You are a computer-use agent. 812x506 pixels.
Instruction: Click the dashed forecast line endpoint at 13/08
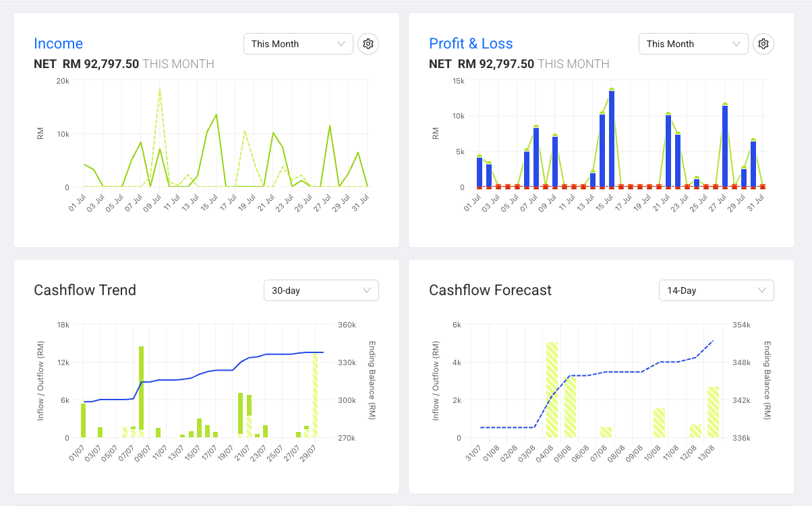tap(714, 341)
